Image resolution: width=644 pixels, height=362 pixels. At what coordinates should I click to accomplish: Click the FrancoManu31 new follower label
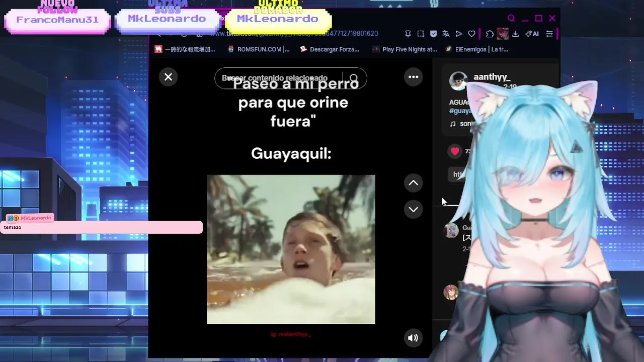(x=57, y=20)
